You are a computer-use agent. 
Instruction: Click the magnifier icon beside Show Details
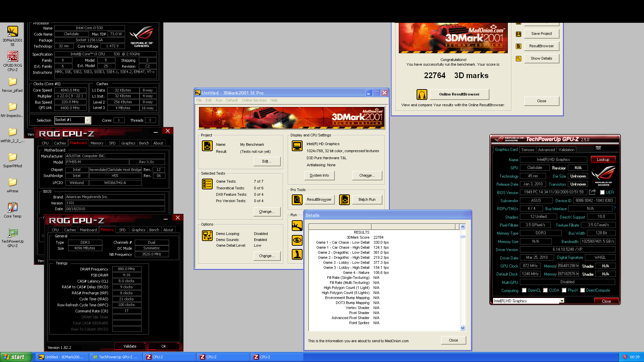click(x=519, y=59)
